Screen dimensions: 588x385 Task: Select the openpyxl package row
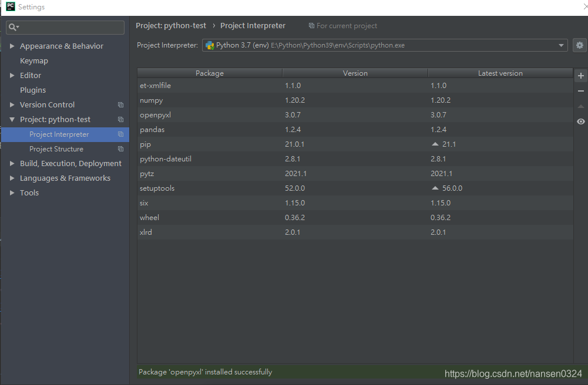[x=355, y=114]
